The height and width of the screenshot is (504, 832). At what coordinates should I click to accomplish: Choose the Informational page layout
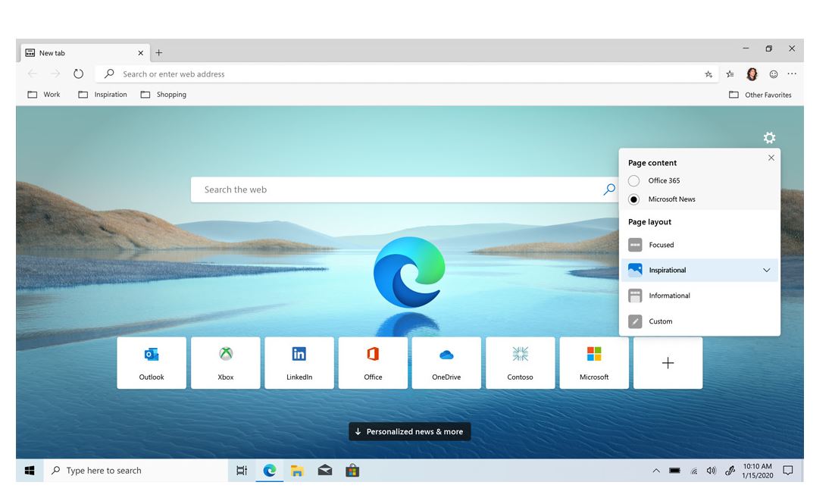699,296
